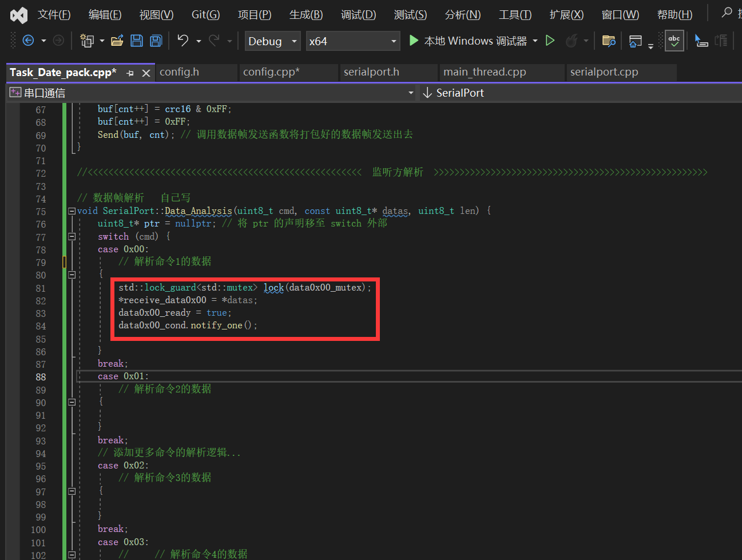The width and height of the screenshot is (742, 560).
Task: Click Start Without Debugging outline arrow
Action: [x=550, y=41]
